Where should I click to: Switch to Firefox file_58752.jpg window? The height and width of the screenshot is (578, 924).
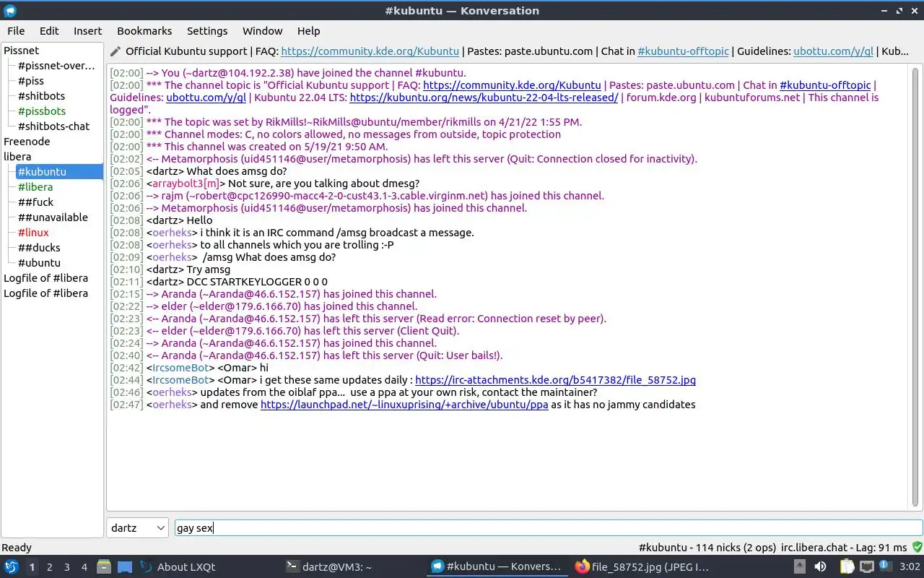point(642,567)
